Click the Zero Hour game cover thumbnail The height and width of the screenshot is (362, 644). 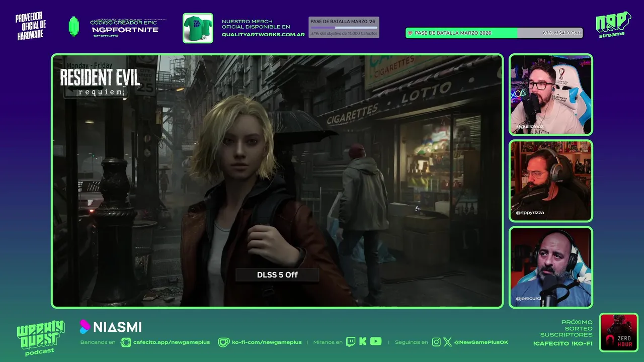tap(619, 332)
